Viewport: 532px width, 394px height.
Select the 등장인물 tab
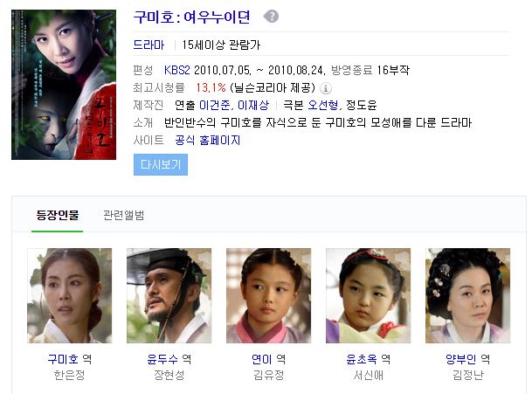[x=58, y=215]
